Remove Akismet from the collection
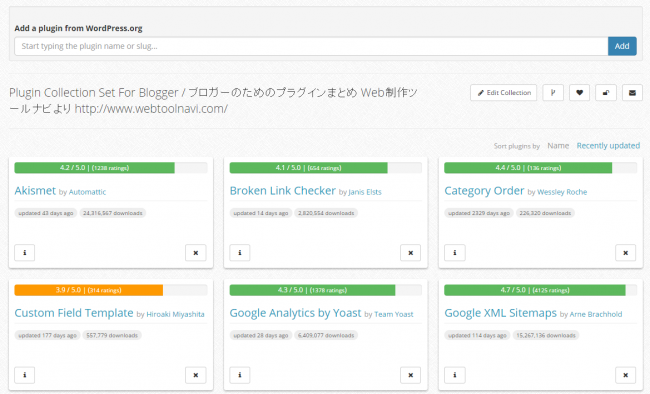 coord(196,253)
